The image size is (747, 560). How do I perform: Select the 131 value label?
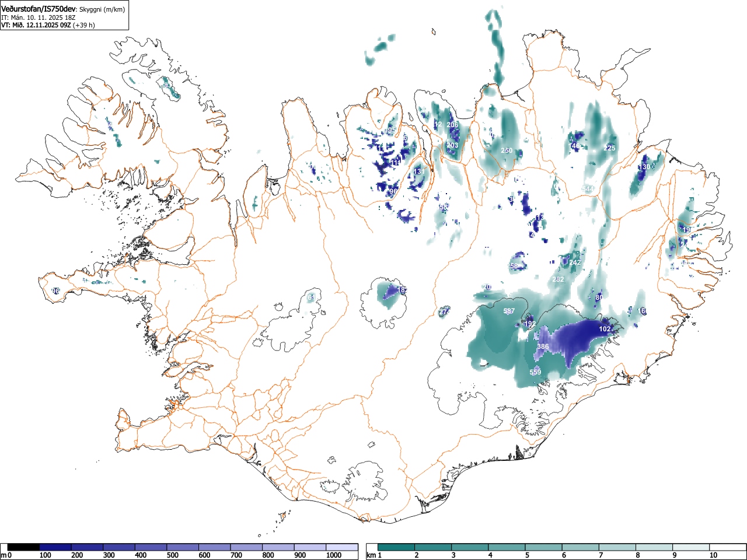click(x=419, y=171)
